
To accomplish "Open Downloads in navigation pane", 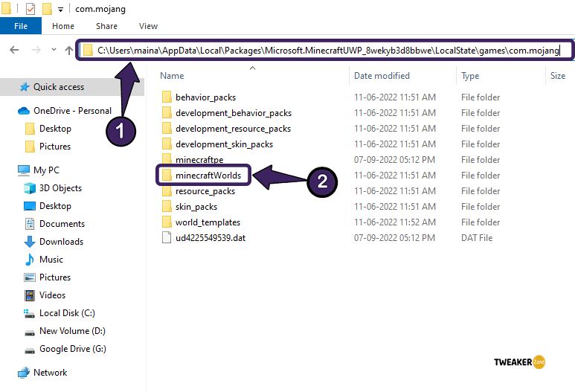I will (61, 242).
